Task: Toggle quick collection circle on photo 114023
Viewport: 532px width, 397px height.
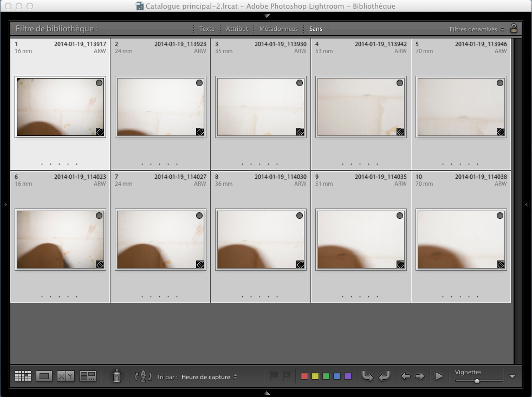Action: tap(99, 216)
